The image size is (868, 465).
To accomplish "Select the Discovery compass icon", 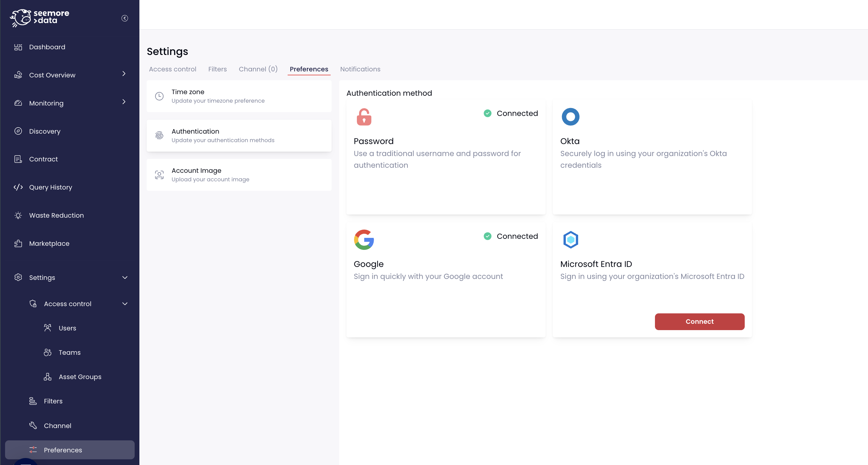I will (18, 131).
